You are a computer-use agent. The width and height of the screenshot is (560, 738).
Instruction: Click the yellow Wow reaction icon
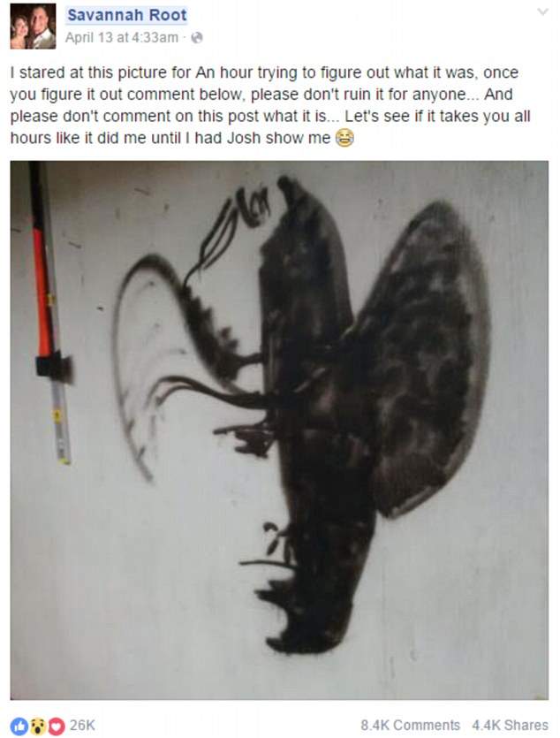click(x=38, y=726)
